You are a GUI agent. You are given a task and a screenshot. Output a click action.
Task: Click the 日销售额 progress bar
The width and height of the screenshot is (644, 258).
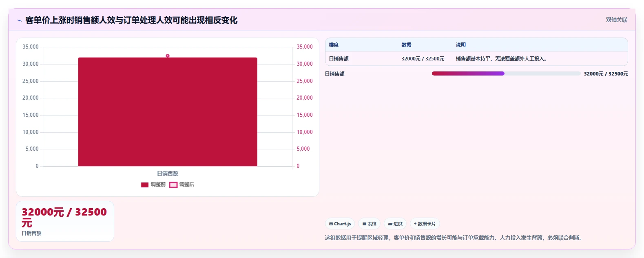tap(506, 73)
